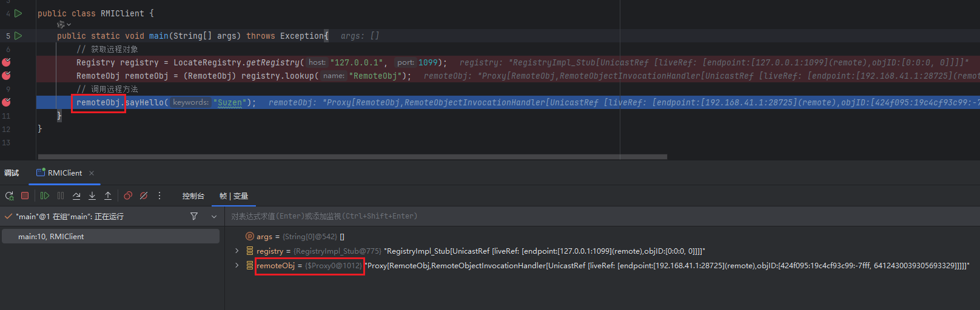Open the thread selector dropdown
This screenshot has width=980, height=310.
[x=214, y=216]
